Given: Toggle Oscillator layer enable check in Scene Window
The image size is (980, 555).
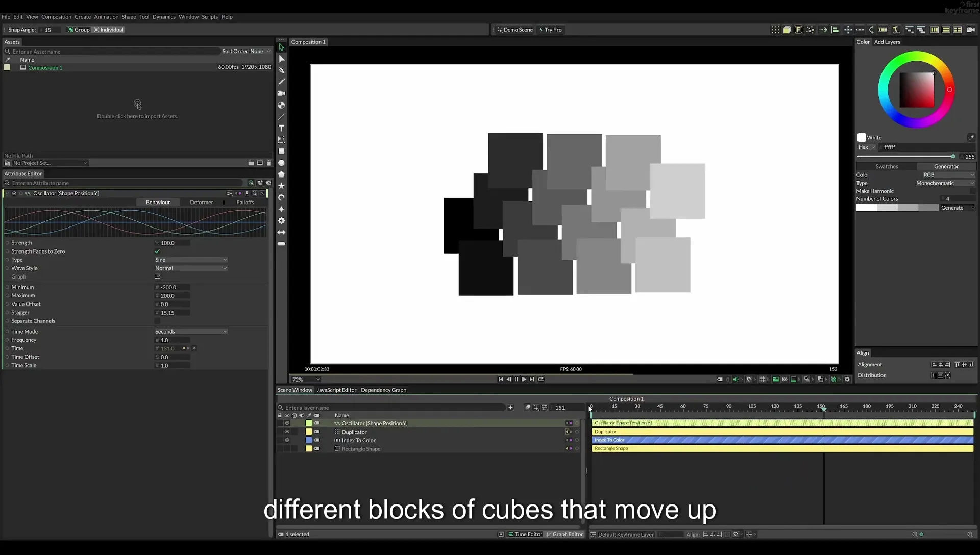Looking at the screenshot, I should tap(287, 423).
